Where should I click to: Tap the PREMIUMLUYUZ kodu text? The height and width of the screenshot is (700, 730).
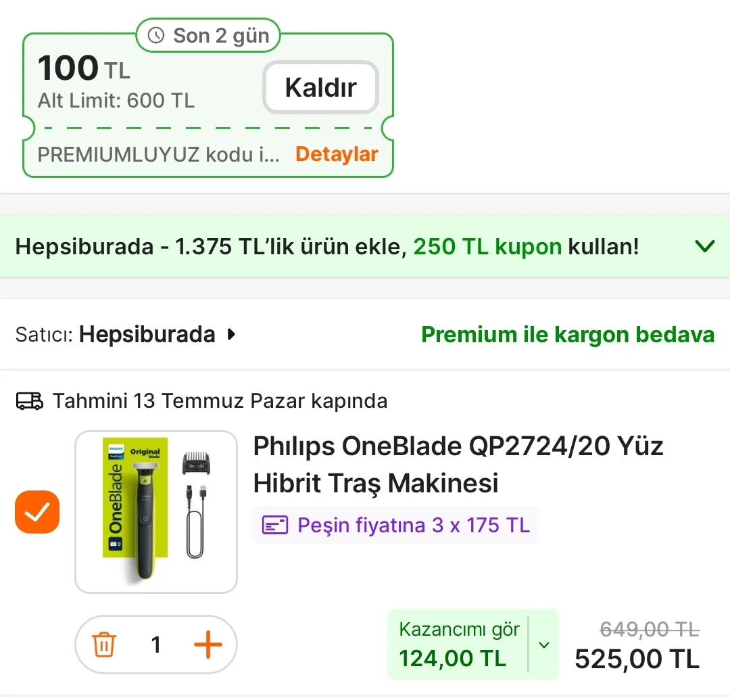[158, 154]
